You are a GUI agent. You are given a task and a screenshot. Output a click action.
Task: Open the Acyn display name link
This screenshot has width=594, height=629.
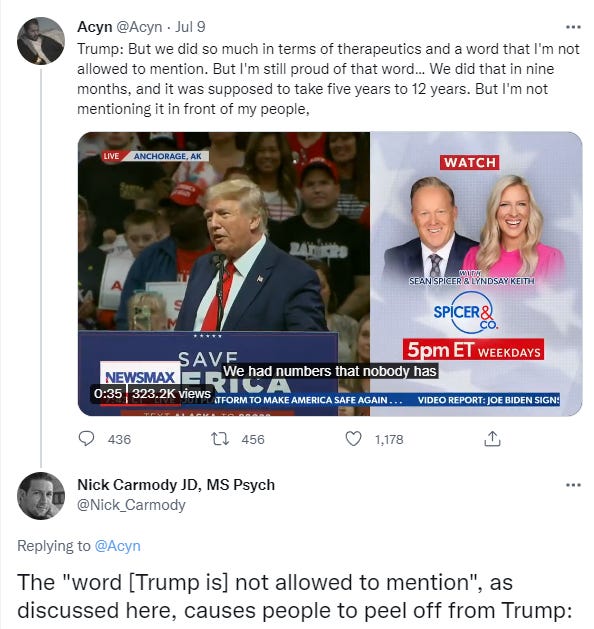(95, 27)
